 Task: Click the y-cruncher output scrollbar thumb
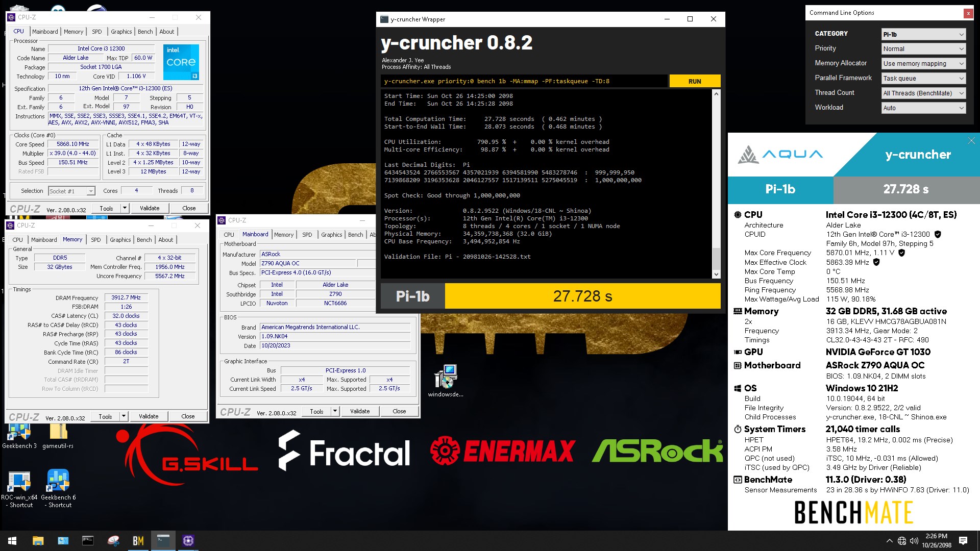pos(716,259)
